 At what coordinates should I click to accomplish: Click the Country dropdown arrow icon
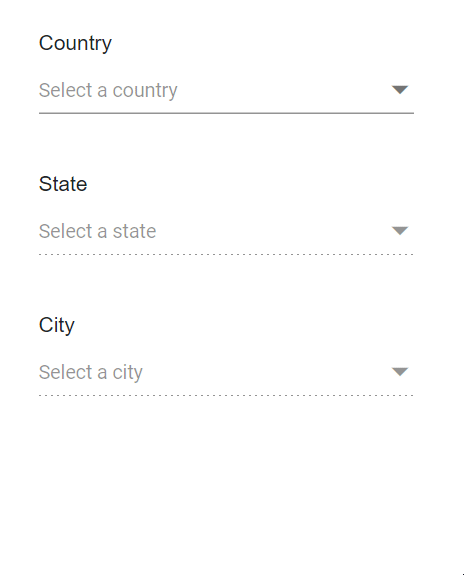[x=400, y=90]
